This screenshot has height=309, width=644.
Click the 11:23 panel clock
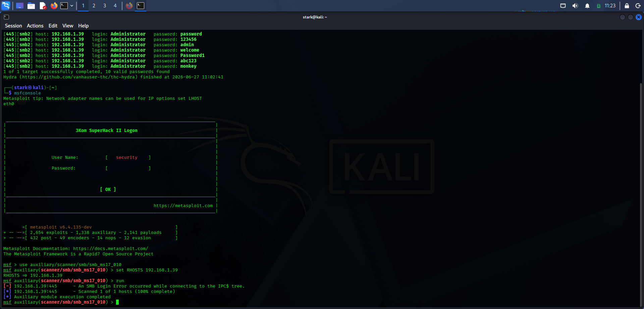pos(610,6)
